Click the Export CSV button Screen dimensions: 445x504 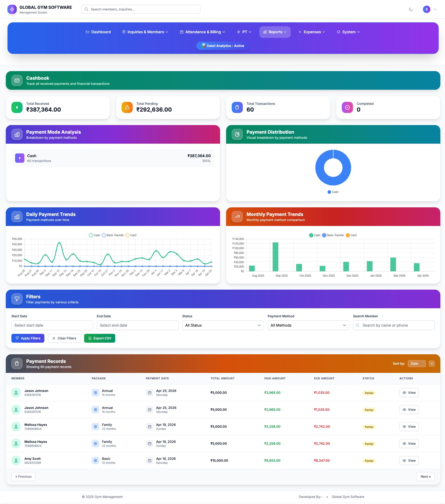click(99, 338)
